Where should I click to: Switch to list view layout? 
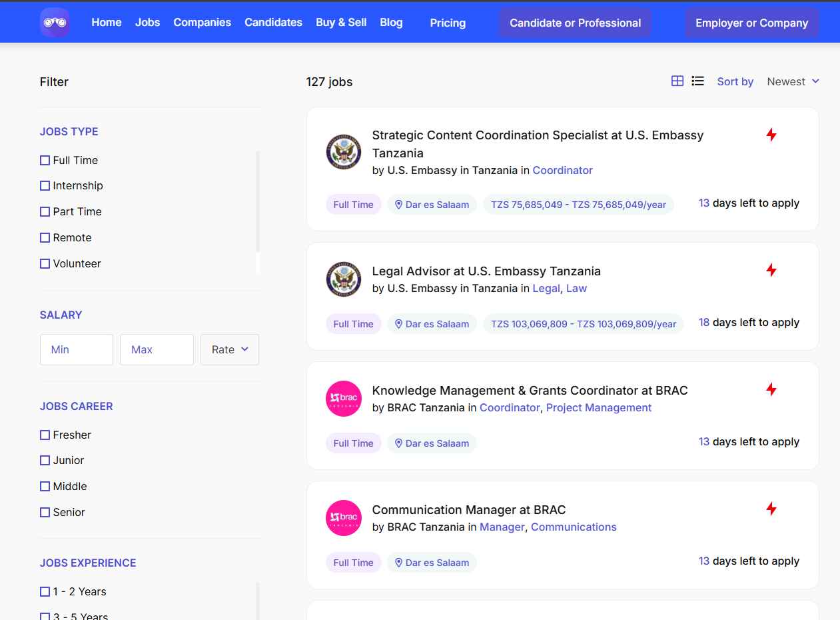(698, 81)
